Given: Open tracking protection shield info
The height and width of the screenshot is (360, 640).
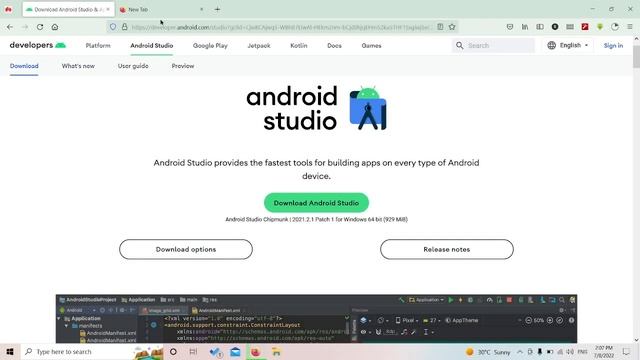Looking at the screenshot, I should 113,27.
